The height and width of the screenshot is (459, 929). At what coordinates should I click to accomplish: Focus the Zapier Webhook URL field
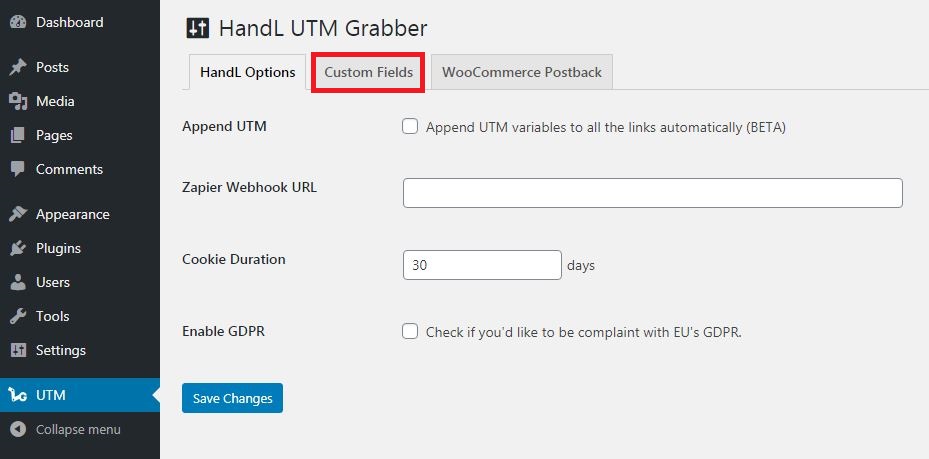tap(652, 193)
